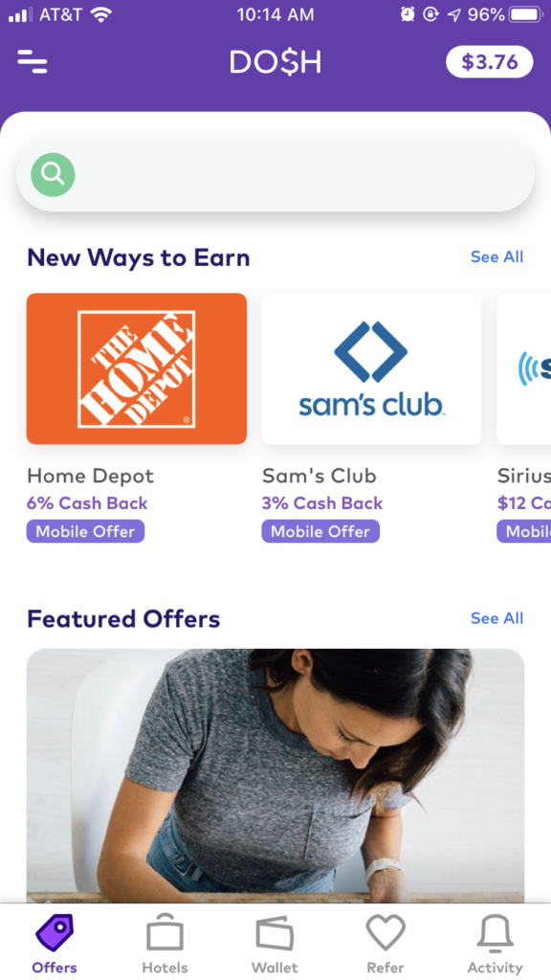Open the Activity bell icon
Screen dimensions: 551x980
(495, 933)
